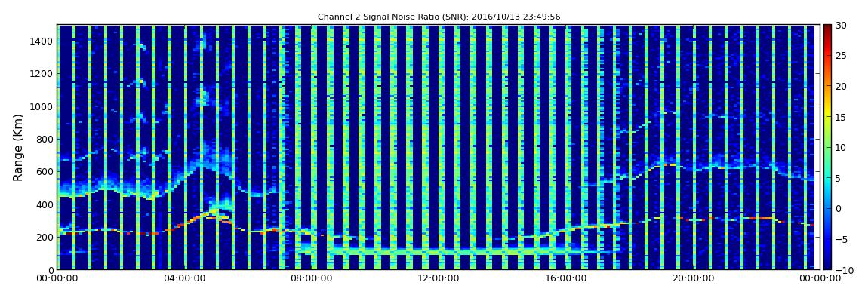Viewport: 868px width, 307px height.
Task: Click the colorbar value -10
Action: [x=844, y=270]
